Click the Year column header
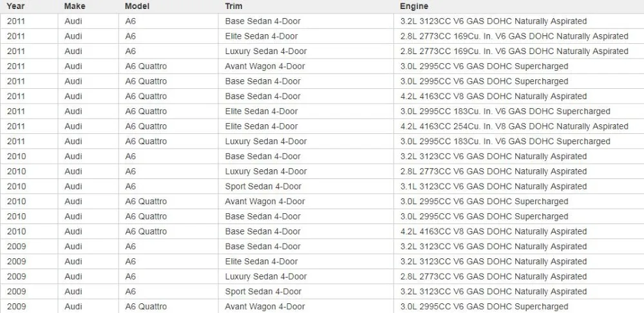 coord(29,6)
